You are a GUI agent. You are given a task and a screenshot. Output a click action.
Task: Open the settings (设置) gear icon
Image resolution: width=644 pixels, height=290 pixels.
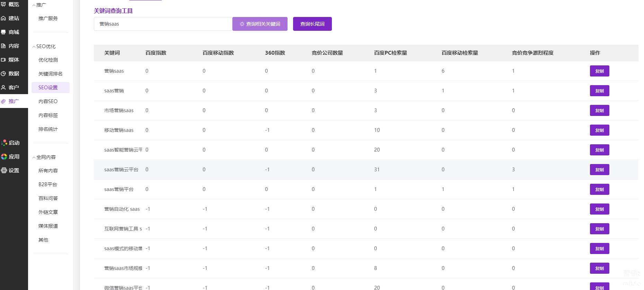pos(4,170)
